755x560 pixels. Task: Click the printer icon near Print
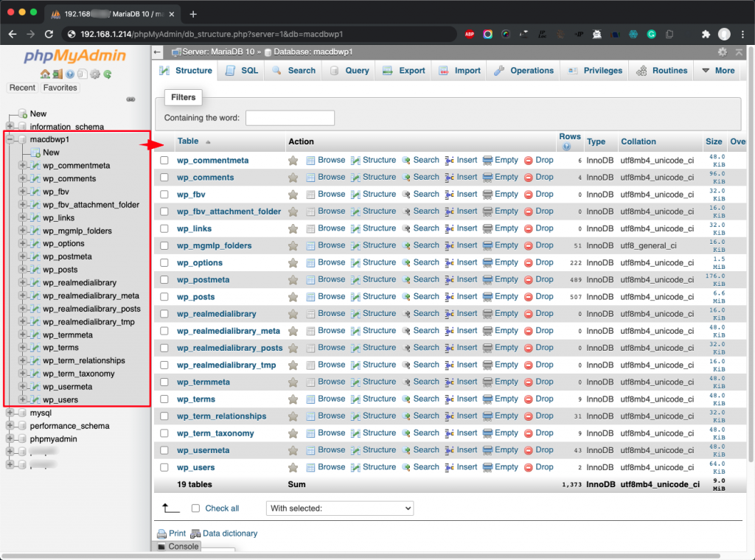pos(162,533)
